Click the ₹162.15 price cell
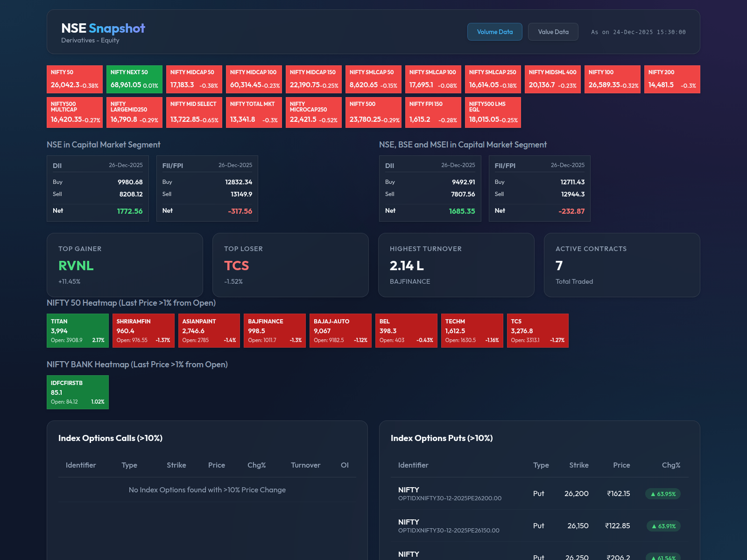747x560 pixels. tap(618, 493)
